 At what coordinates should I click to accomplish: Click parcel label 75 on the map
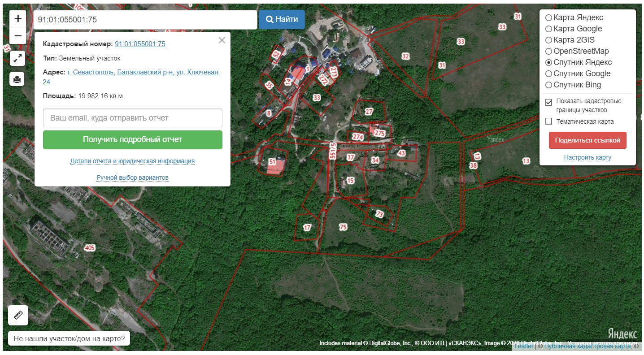[343, 227]
